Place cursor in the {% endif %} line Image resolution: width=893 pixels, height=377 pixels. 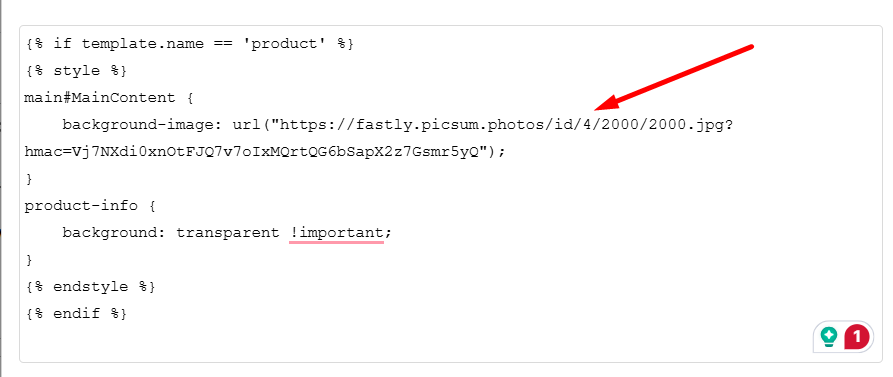click(x=75, y=313)
